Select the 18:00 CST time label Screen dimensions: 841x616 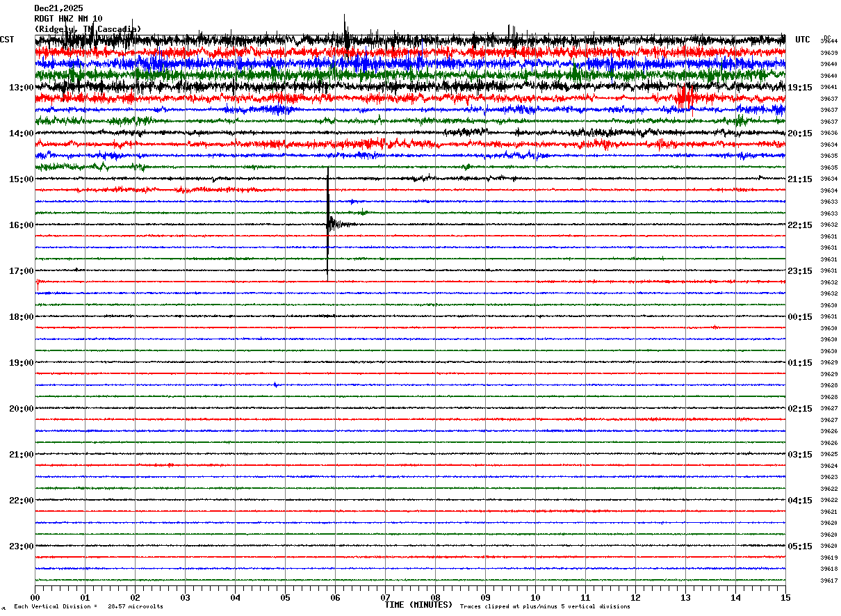point(21,317)
